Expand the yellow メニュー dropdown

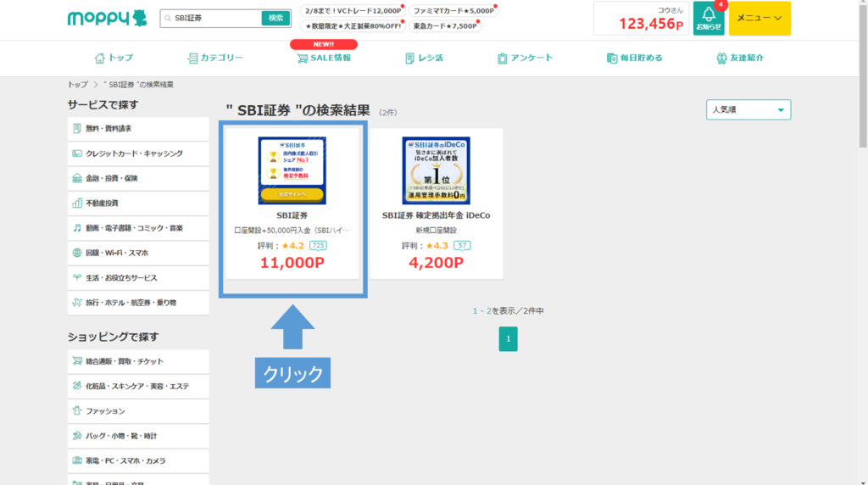point(759,19)
